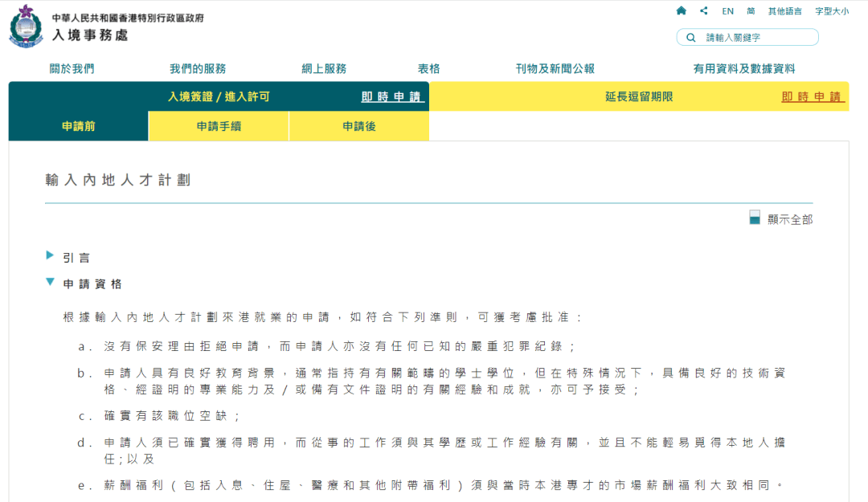Open the share icon in top bar
This screenshot has height=502, width=868.
[703, 10]
